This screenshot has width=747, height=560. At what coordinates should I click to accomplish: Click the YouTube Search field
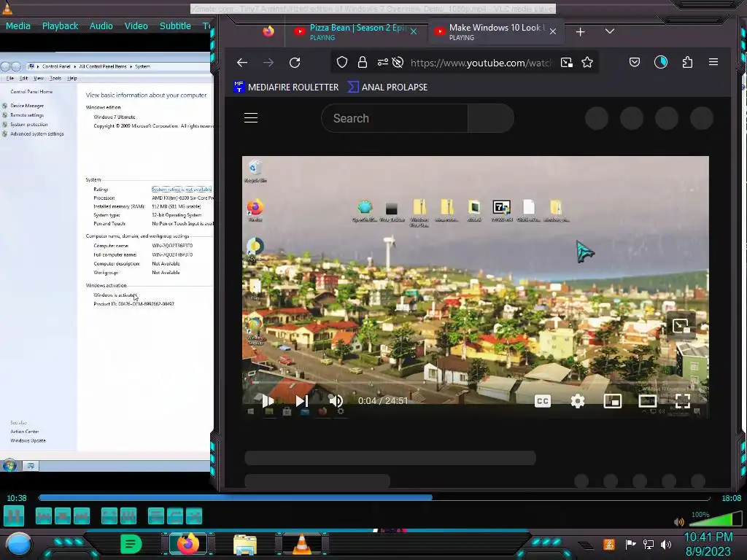click(x=395, y=118)
